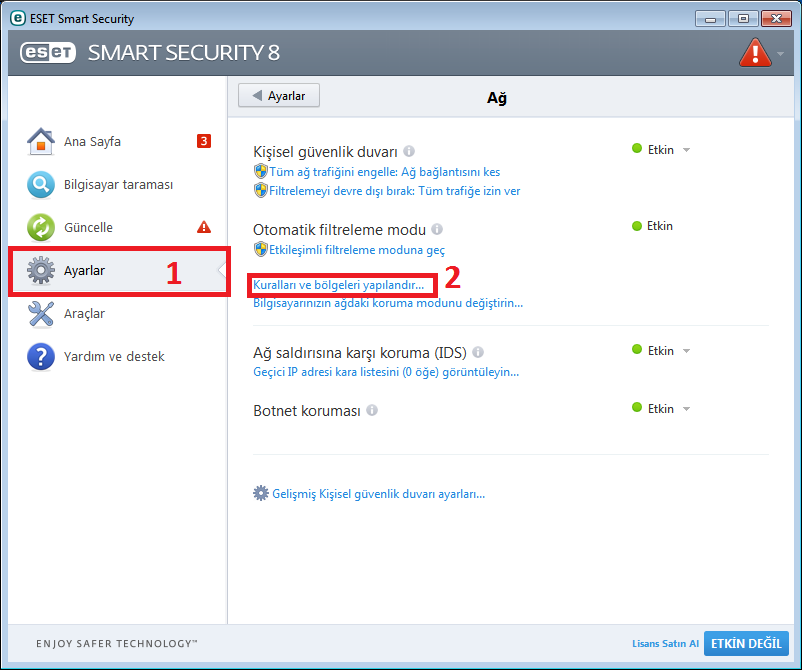Click ETKİN DEĞİL status button

pos(746,643)
